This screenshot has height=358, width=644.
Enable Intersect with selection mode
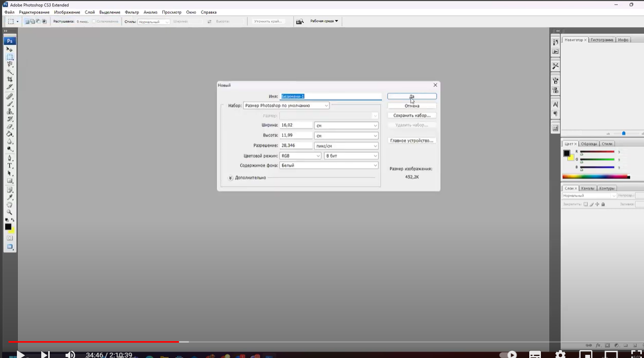click(x=44, y=22)
